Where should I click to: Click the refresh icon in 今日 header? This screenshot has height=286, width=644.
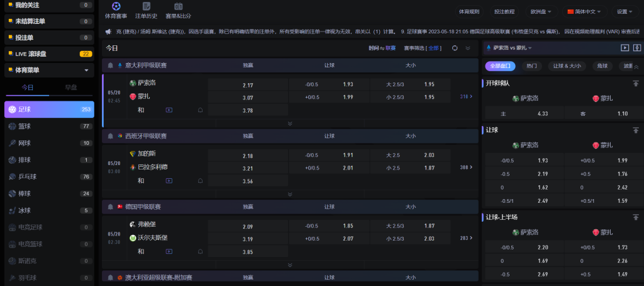click(454, 48)
